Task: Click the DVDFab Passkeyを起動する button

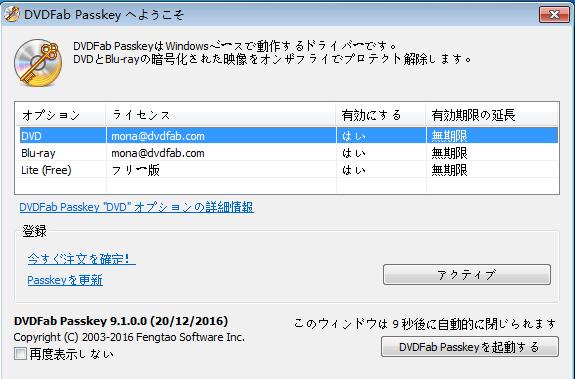Action: [470, 347]
